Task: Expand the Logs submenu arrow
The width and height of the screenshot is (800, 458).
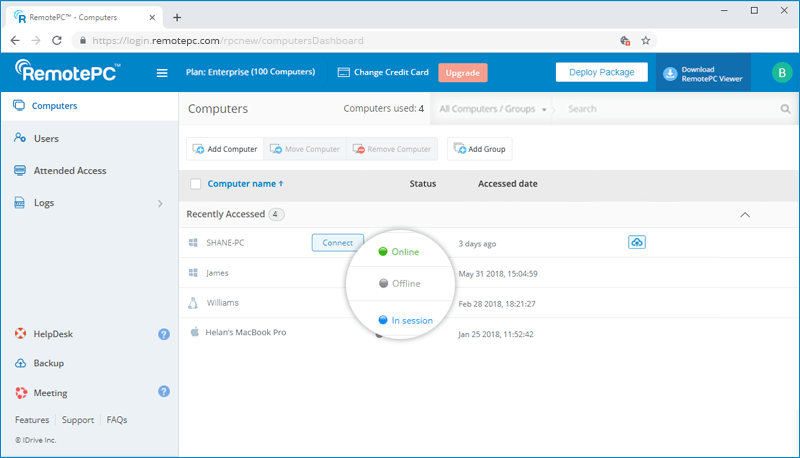Action: click(x=160, y=203)
